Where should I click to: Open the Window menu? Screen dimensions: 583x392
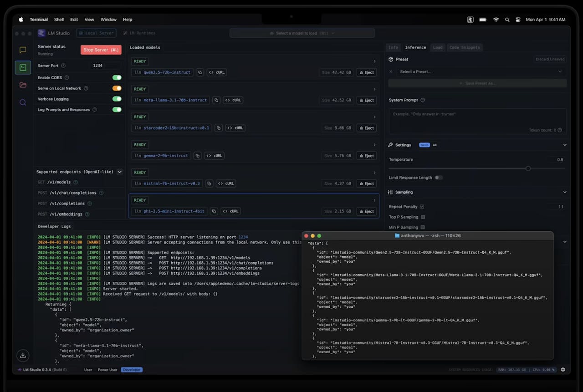[108, 20]
